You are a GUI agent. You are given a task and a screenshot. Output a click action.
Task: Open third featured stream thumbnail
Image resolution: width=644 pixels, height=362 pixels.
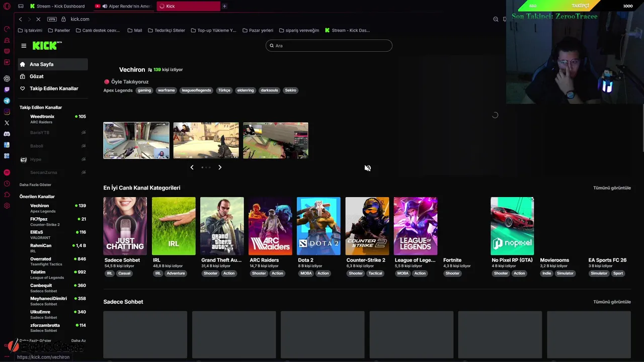(276, 140)
